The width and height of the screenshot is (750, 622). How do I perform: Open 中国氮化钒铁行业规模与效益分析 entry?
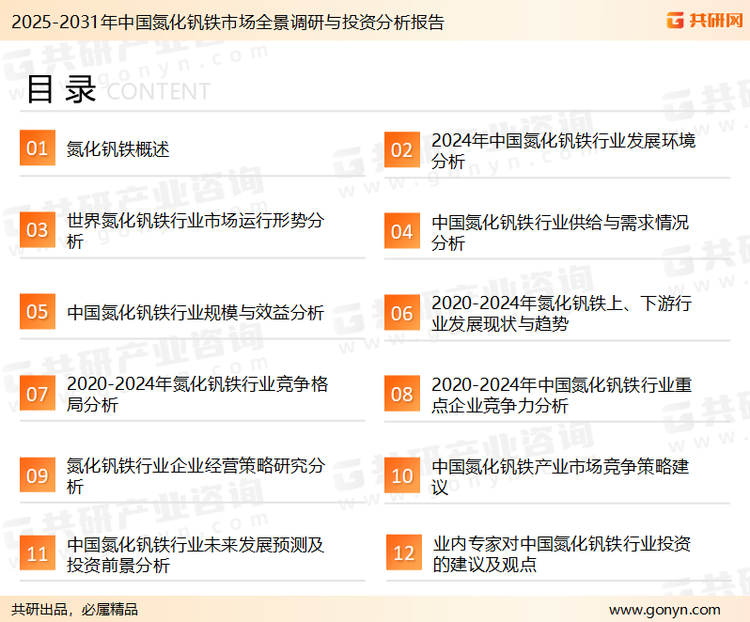point(195,312)
